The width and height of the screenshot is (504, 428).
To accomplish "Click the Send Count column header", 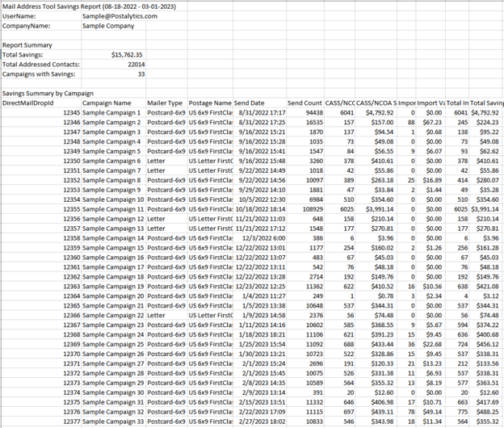I will click(305, 103).
